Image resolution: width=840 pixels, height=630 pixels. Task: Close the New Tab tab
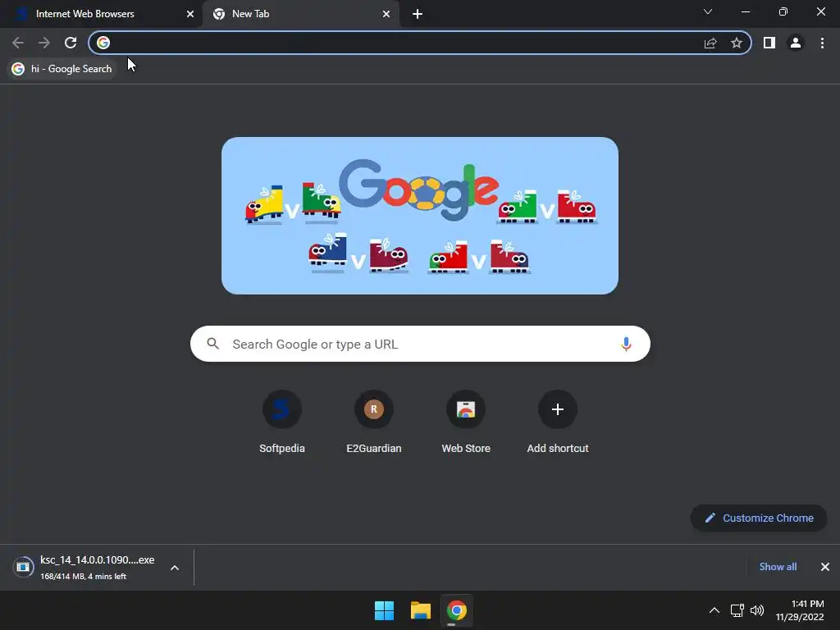click(x=386, y=14)
